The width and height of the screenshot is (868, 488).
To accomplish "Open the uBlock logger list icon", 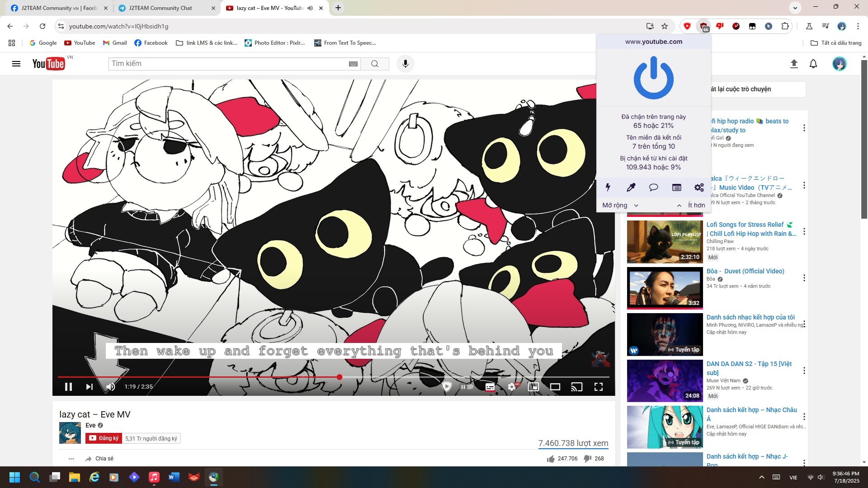I will tap(676, 187).
